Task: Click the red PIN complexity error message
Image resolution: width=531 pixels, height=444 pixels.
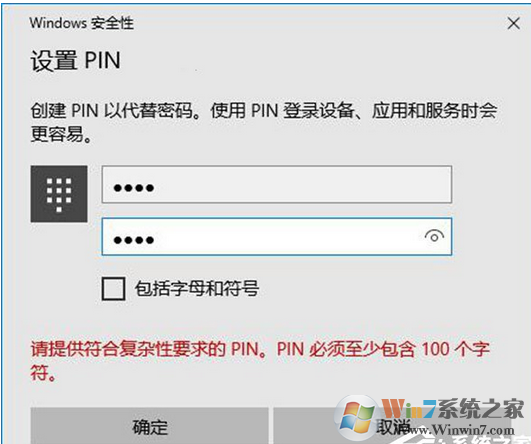Action: pyautogui.click(x=260, y=360)
